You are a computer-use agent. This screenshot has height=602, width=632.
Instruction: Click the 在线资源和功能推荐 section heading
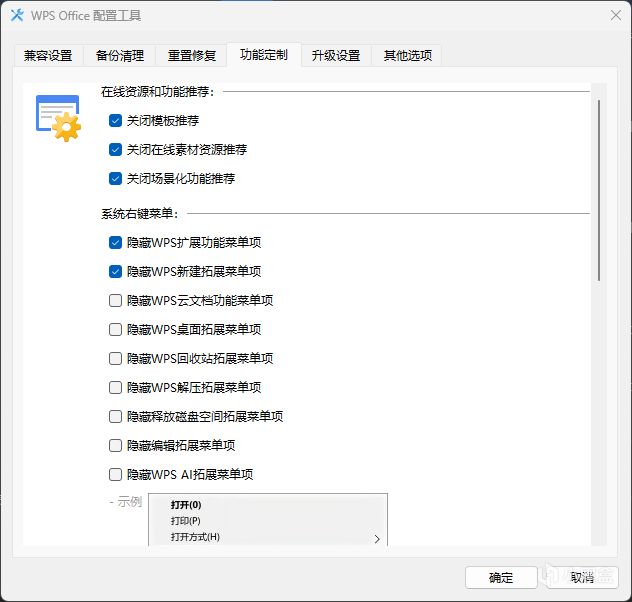tap(157, 91)
